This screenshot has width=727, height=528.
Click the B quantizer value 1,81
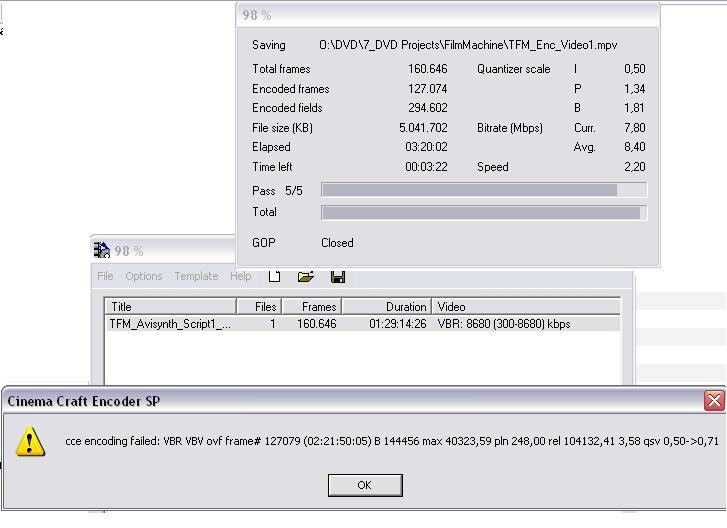(635, 108)
